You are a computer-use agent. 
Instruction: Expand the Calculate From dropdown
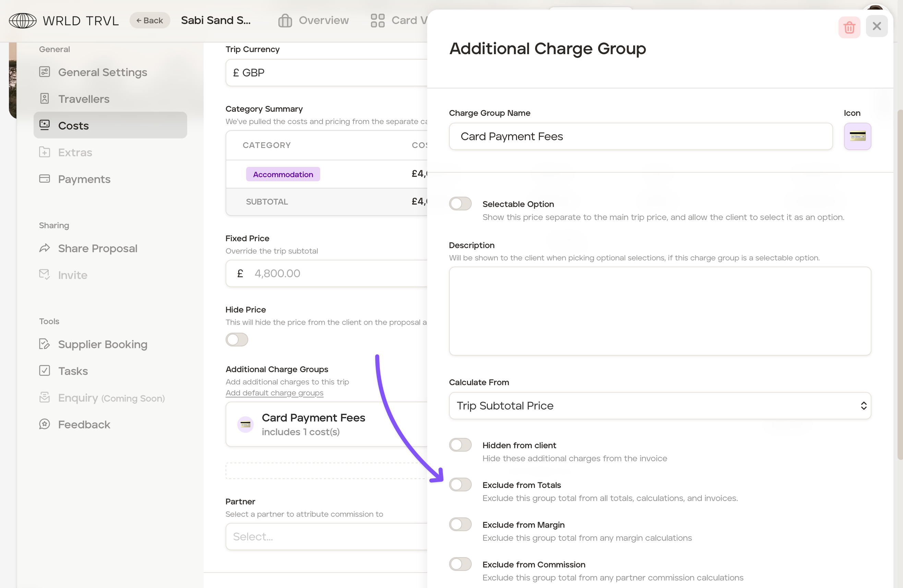(x=659, y=406)
